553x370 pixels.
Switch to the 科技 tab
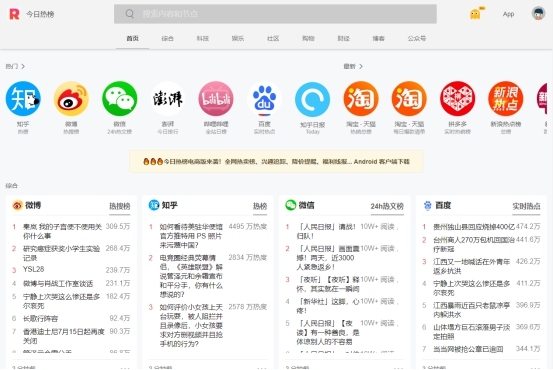click(x=203, y=38)
